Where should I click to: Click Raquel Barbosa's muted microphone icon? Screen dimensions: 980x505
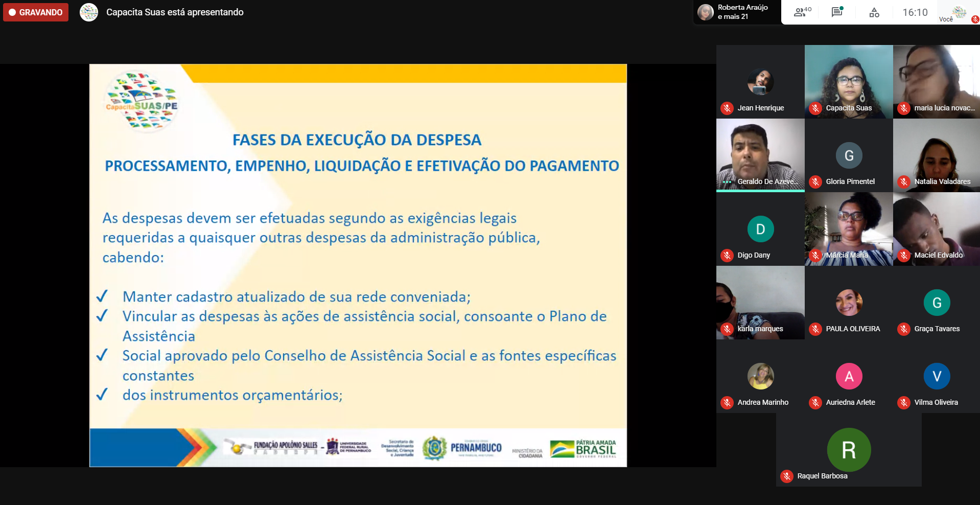click(787, 476)
